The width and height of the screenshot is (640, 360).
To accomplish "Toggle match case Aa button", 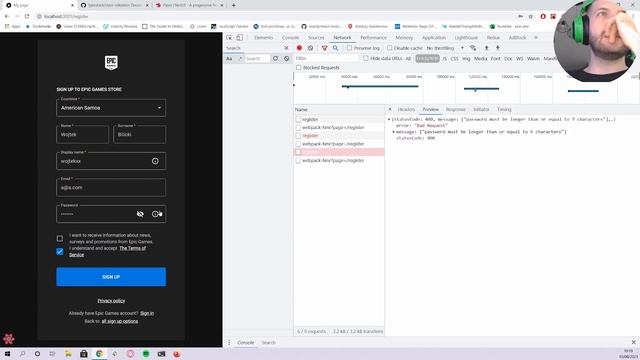I will coord(229,59).
